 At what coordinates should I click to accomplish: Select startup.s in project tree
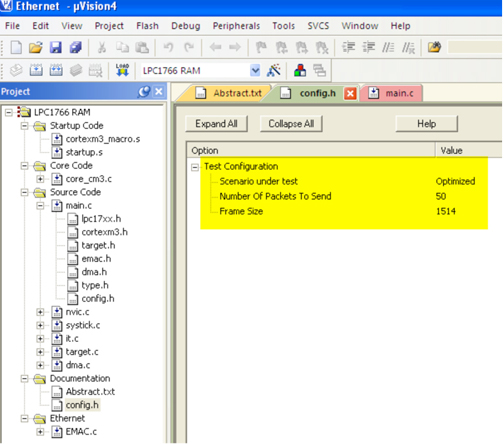click(84, 152)
